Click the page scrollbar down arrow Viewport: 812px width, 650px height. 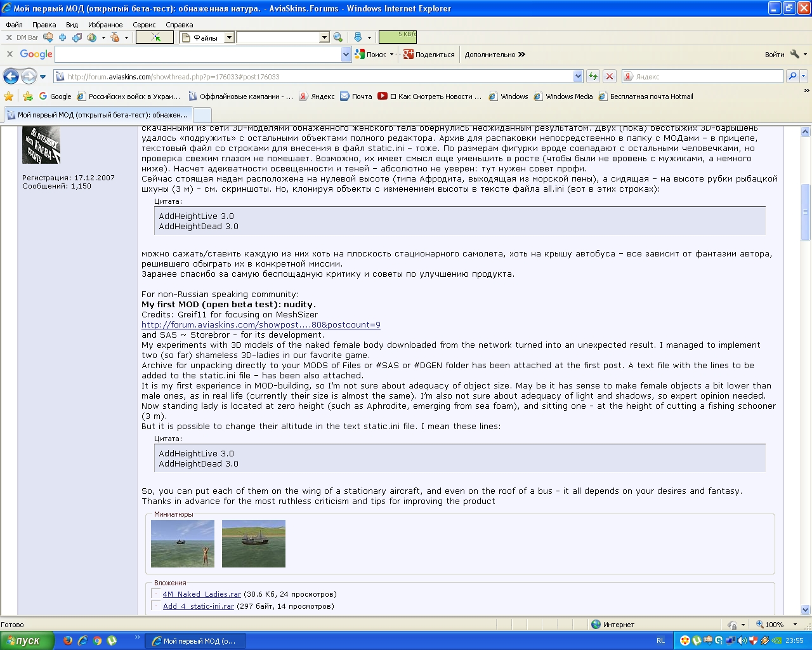tap(806, 609)
